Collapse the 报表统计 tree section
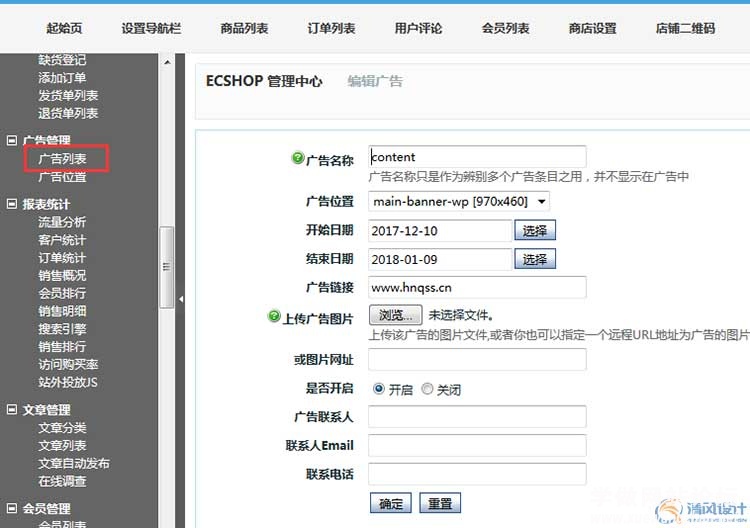750x528 pixels. pyautogui.click(x=12, y=204)
